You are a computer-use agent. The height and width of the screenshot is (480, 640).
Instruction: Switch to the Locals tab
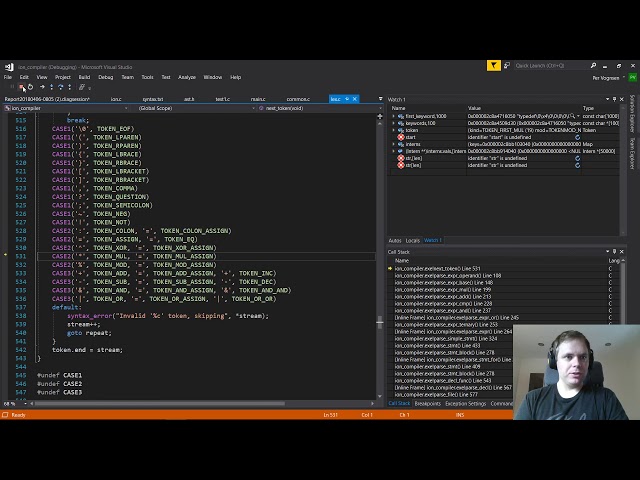coord(413,240)
